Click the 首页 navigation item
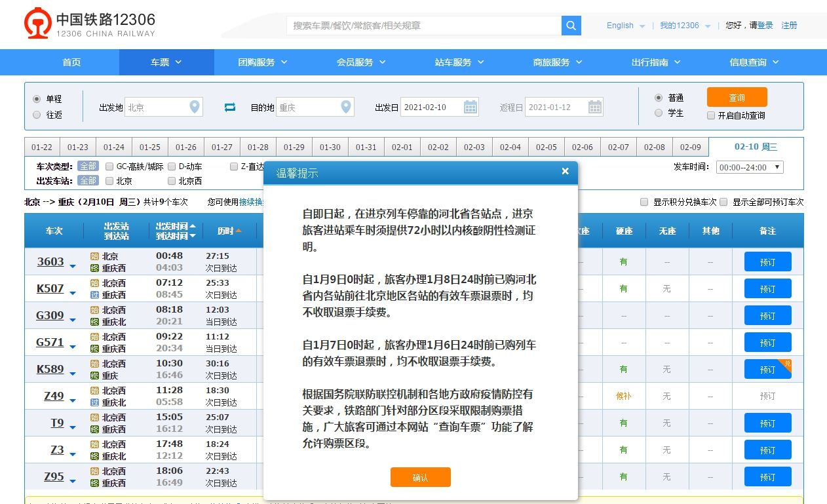Viewport: 827px width, 504px height. pos(71,62)
